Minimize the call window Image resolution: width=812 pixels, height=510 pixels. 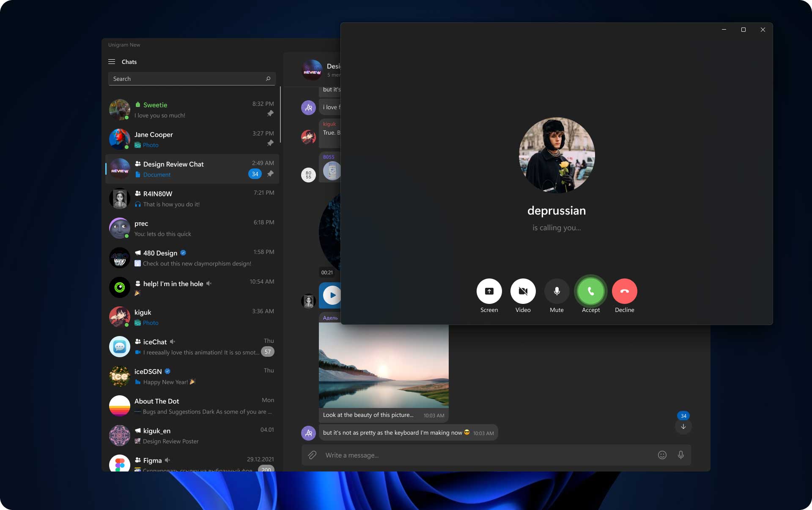coord(724,30)
